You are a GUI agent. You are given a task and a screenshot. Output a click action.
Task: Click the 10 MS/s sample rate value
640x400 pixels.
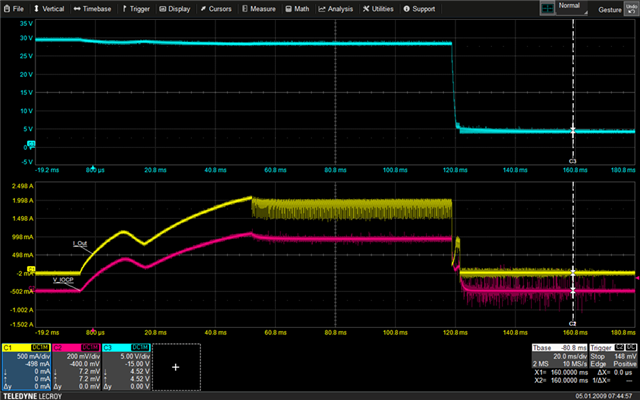tap(575, 364)
